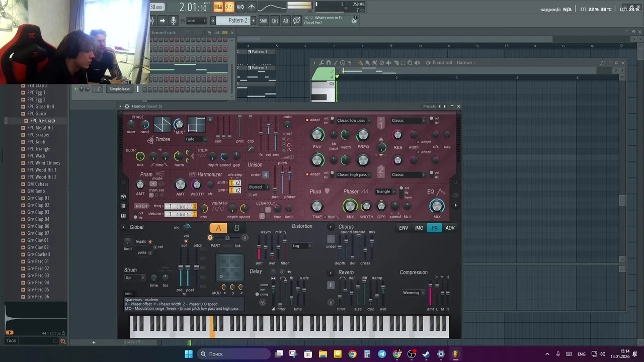This screenshot has width=644, height=362.
Task: Open the EQ curve icon
Action: [x=441, y=192]
